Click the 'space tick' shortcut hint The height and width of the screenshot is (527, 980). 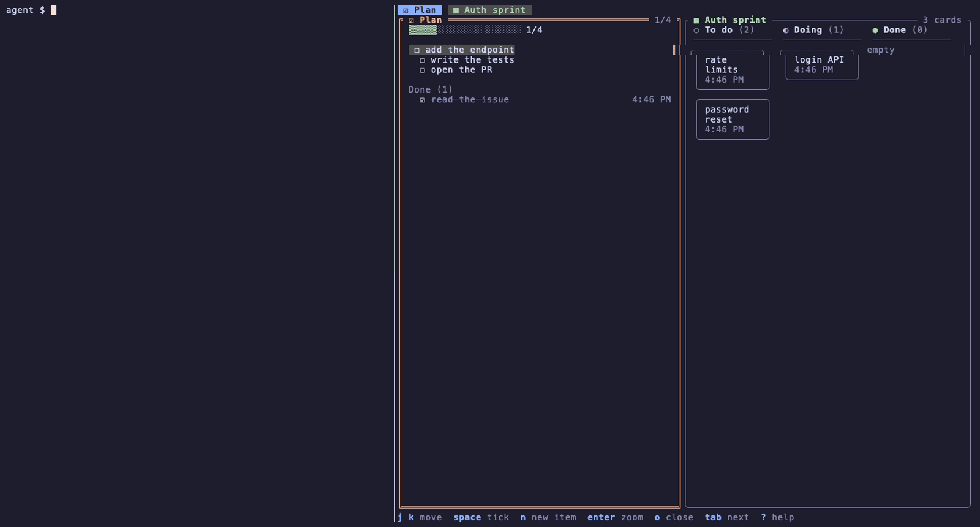click(x=481, y=517)
